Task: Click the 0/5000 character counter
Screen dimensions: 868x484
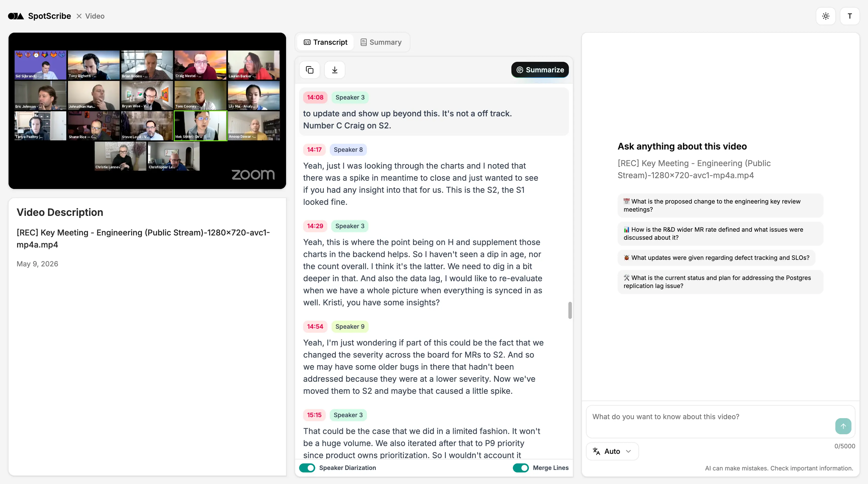Action: coord(844,446)
